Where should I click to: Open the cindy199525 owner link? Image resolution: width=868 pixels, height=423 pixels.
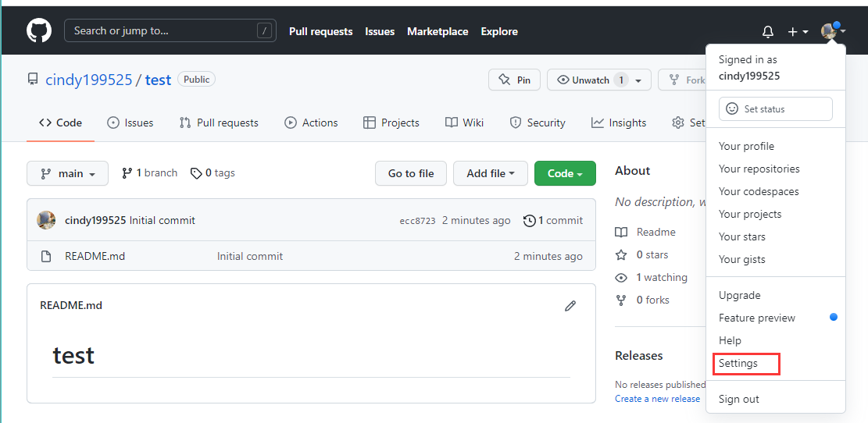[88, 80]
